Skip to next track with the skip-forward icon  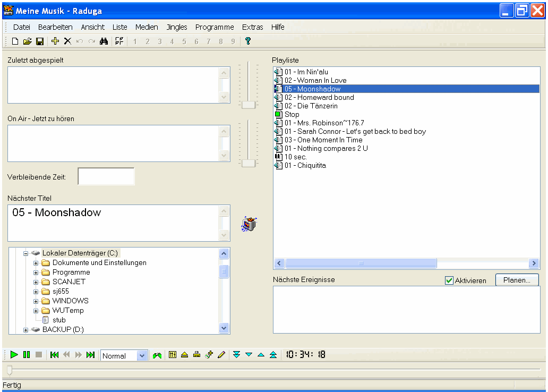click(x=91, y=355)
